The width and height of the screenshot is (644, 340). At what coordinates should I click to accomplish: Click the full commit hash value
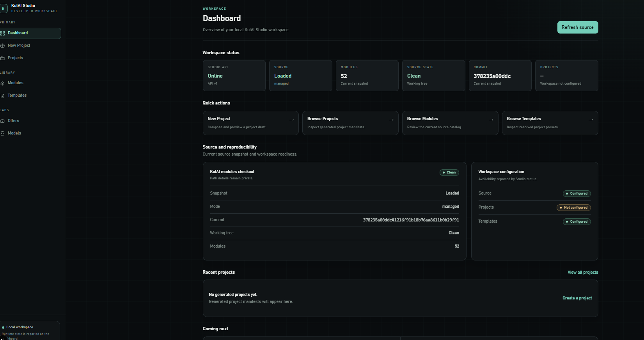point(411,220)
